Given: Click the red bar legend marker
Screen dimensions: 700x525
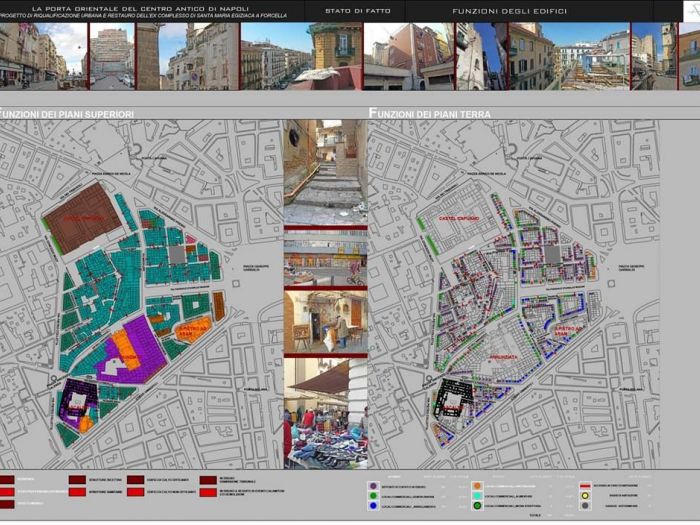Looking at the screenshot, I should (x=585, y=486).
